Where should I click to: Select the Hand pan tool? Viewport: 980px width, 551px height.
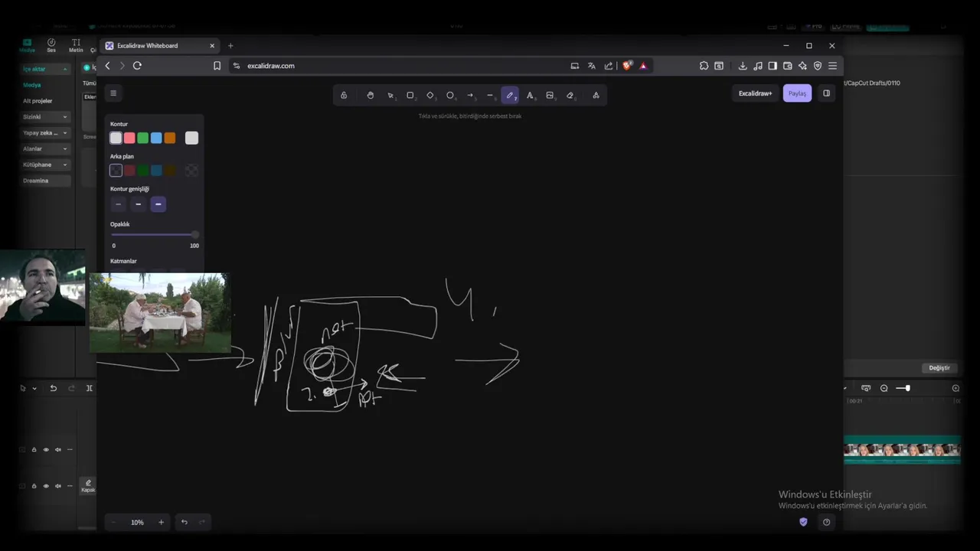pos(371,96)
